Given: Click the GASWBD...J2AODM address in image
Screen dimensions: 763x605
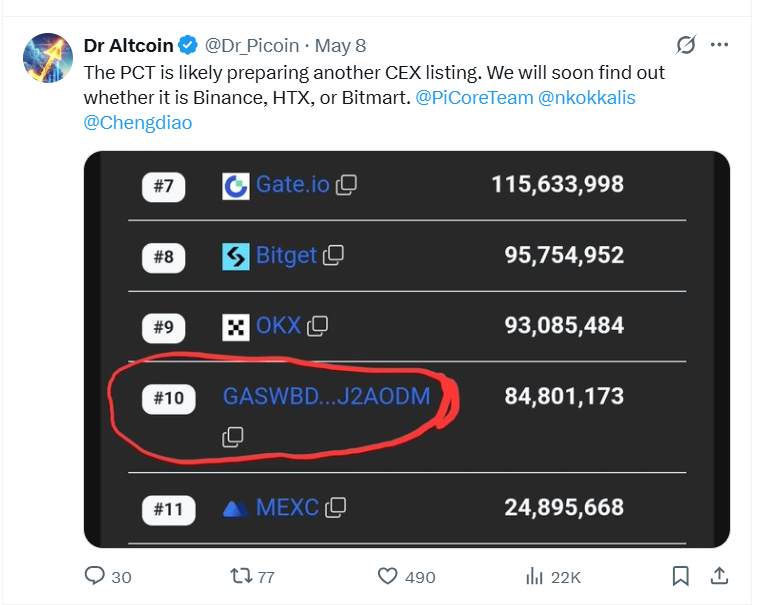Looking at the screenshot, I should [x=326, y=396].
